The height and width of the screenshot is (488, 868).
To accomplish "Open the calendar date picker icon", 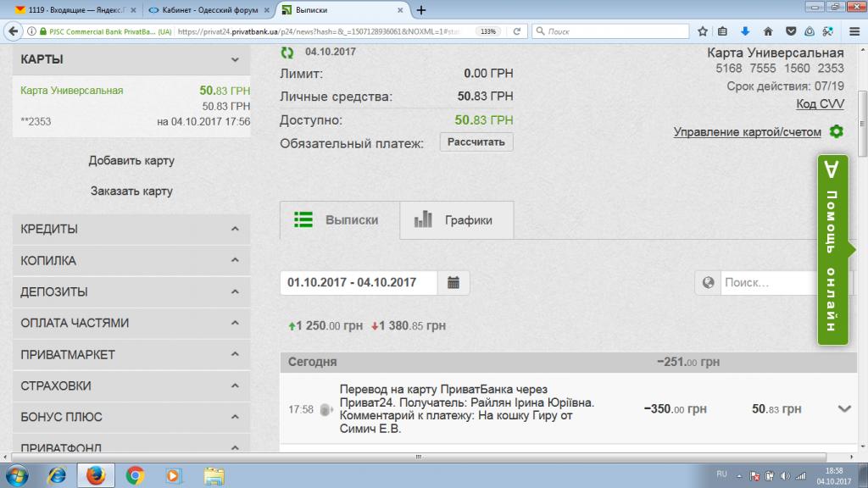I will pos(453,283).
